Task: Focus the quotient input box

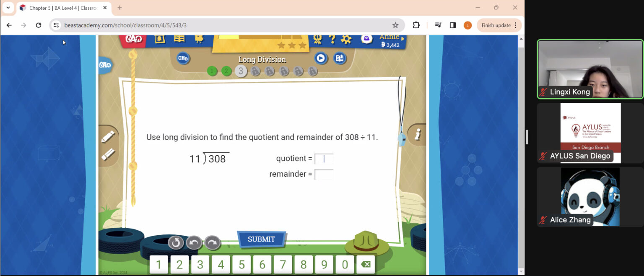Action: point(324,159)
